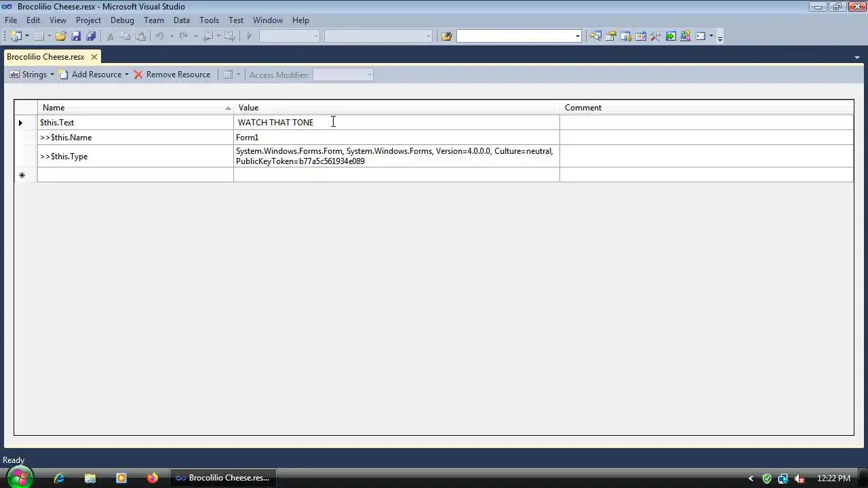
Task: Open the Edit menu
Action: tap(33, 20)
